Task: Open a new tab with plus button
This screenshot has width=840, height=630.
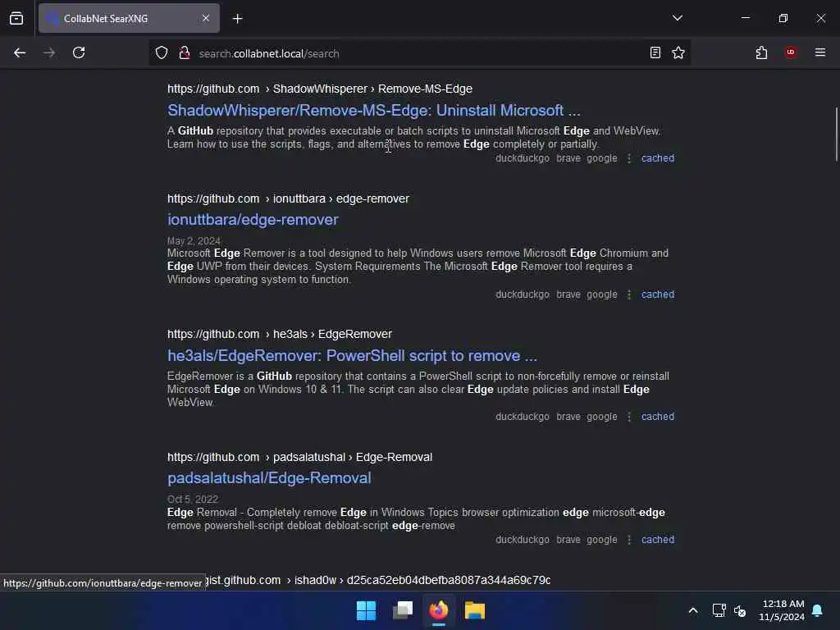Action: pyautogui.click(x=237, y=19)
